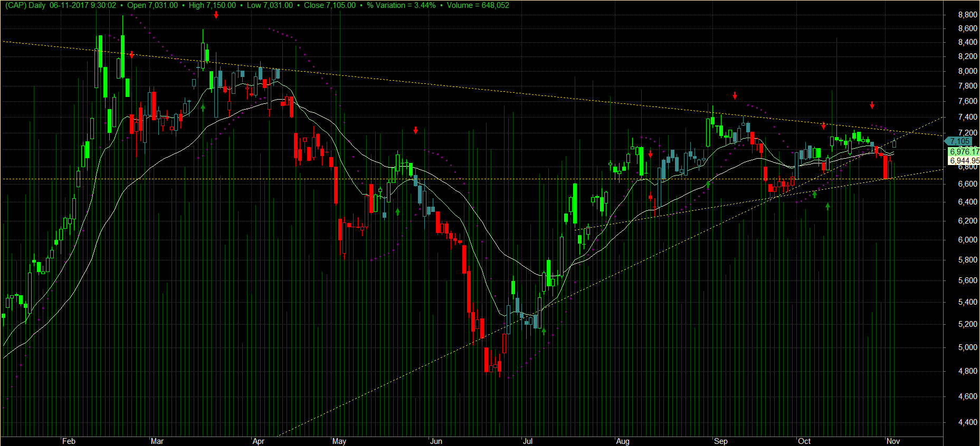Click the Volume = 648,052 readout
The width and height of the screenshot is (980, 446).
478,5
